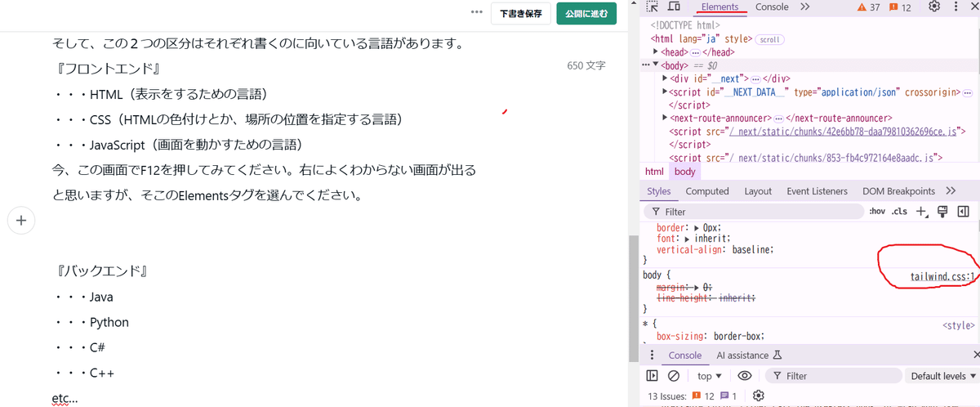This screenshot has width=980, height=407.
Task: Close the DevTools panel
Action: [973, 7]
